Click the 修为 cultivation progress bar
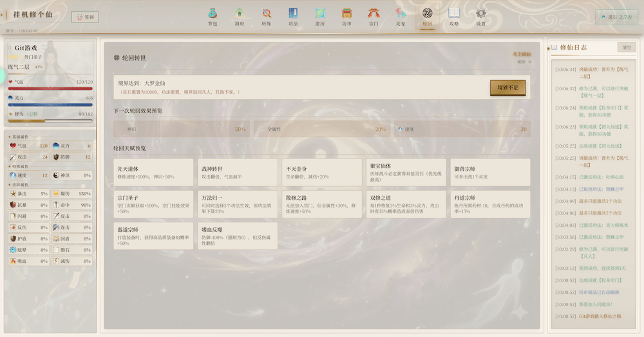 click(50, 120)
